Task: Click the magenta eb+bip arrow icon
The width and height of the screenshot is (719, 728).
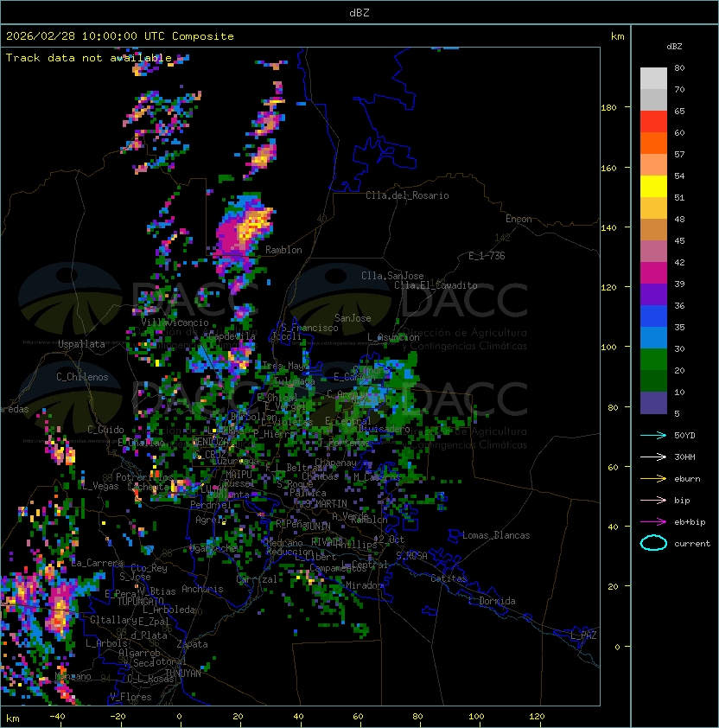Action: coord(653,521)
